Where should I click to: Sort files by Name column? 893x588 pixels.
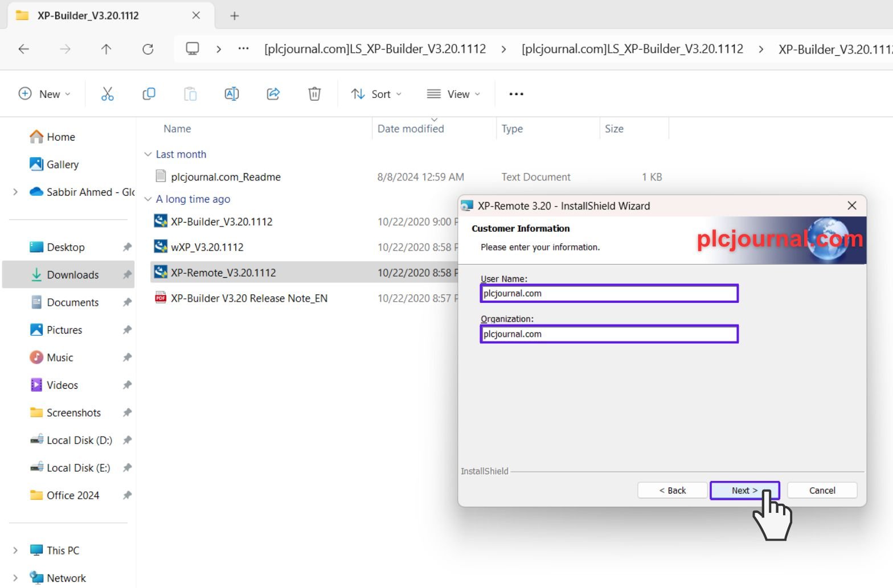177,129
